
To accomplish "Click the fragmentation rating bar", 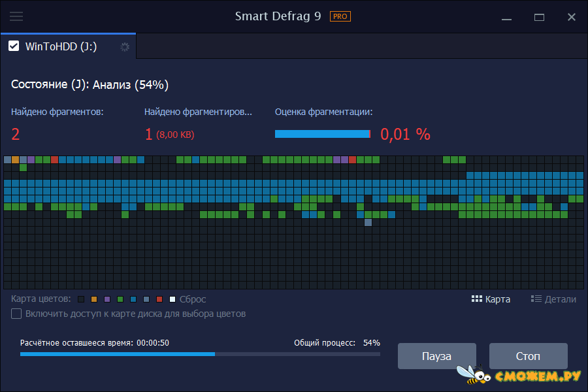I will click(323, 134).
